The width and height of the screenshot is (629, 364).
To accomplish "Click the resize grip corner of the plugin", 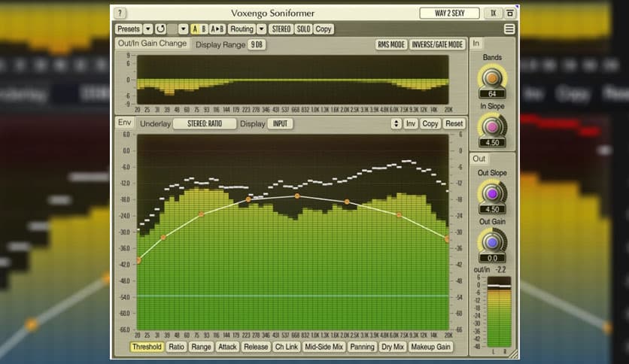I will click(x=513, y=353).
